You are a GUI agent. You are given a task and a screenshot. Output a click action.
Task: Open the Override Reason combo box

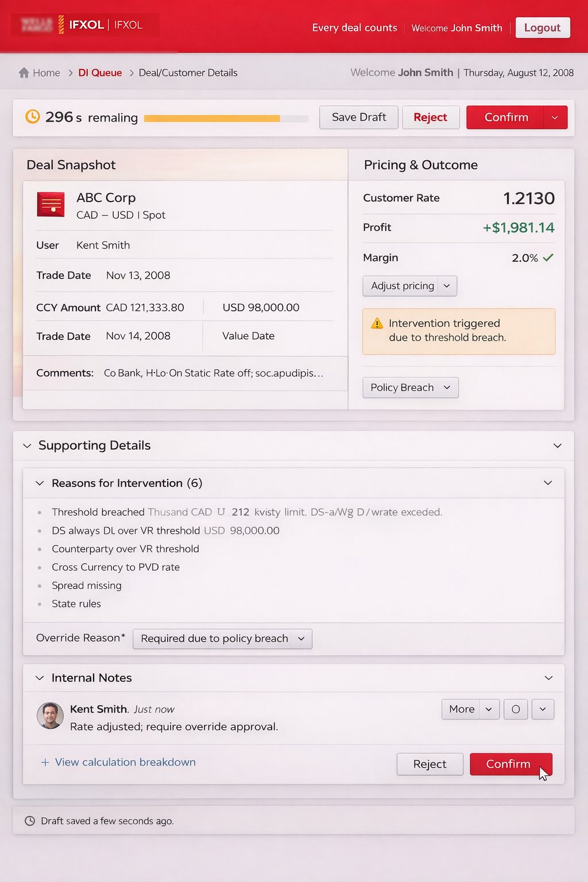pos(222,639)
